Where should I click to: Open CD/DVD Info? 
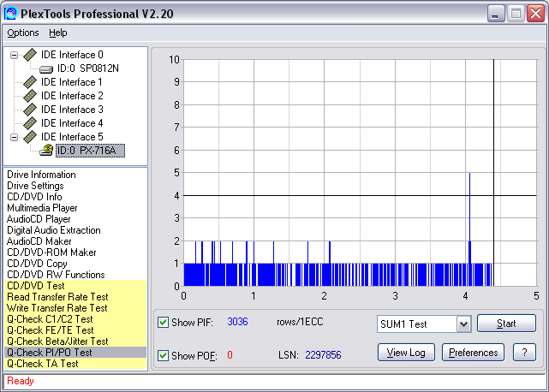coord(34,197)
